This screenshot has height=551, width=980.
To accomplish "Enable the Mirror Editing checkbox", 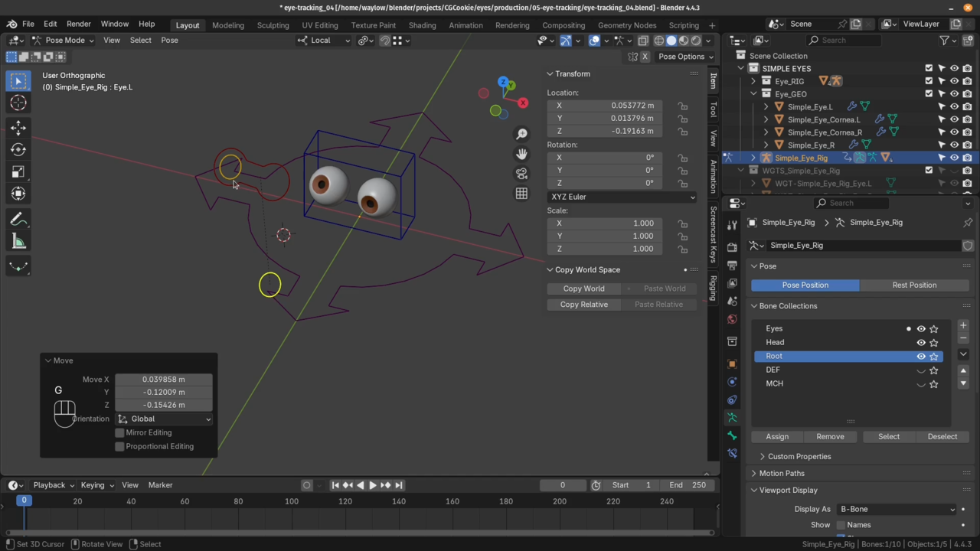I will point(119,432).
